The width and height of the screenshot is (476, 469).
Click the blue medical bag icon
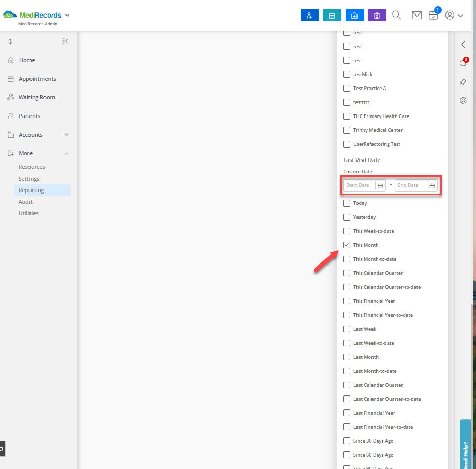coord(354,15)
